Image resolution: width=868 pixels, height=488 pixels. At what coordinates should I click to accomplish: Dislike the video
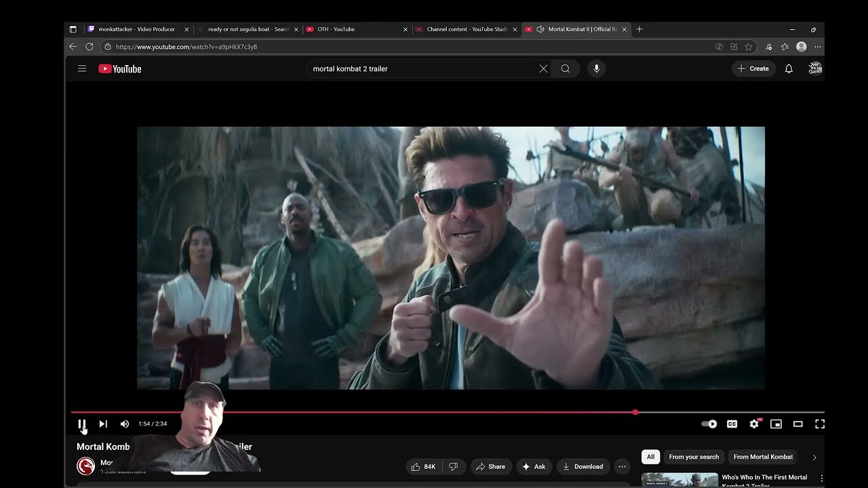click(x=454, y=466)
